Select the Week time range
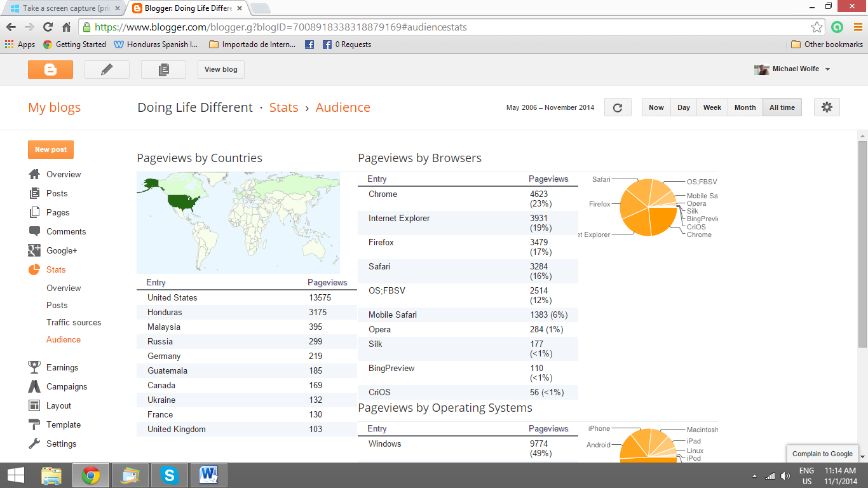Viewport: 868px width, 488px height. (x=712, y=107)
